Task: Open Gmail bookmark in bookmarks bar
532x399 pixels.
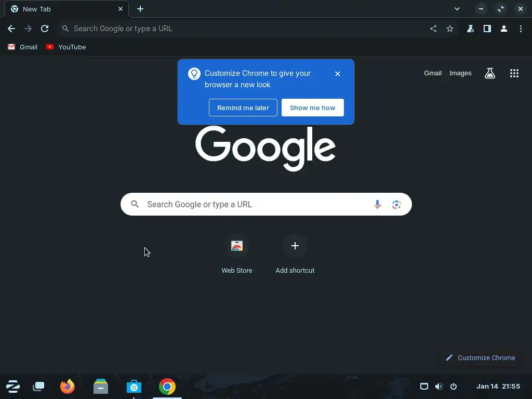Action: [x=22, y=47]
